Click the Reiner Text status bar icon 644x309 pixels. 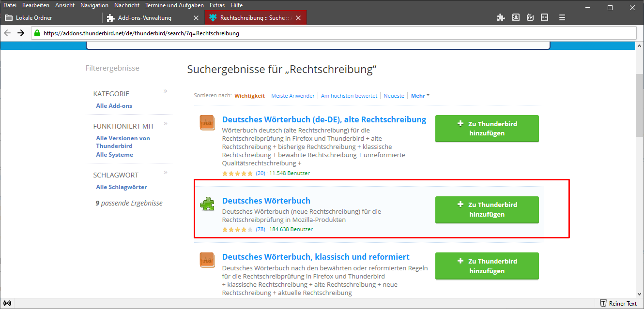[x=619, y=303]
